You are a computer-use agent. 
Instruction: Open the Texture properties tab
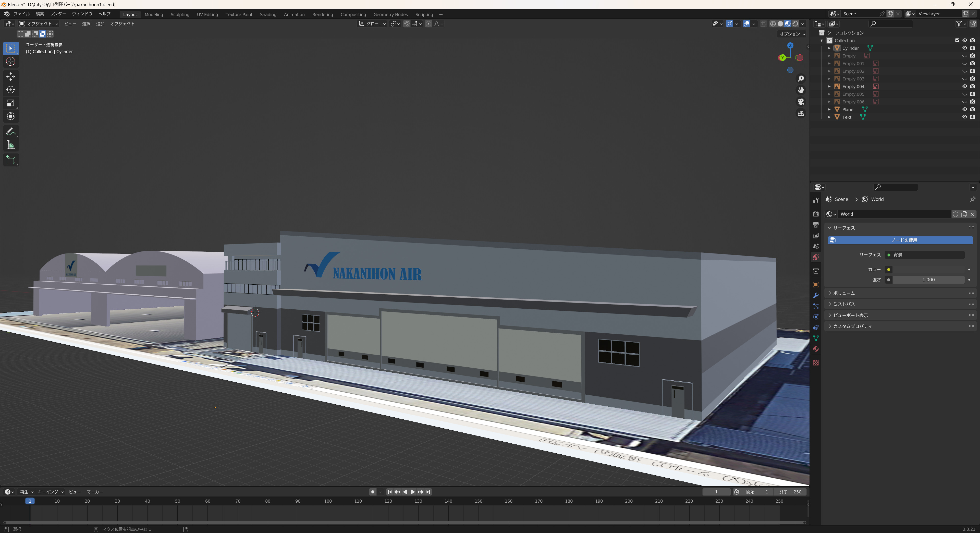(x=816, y=363)
